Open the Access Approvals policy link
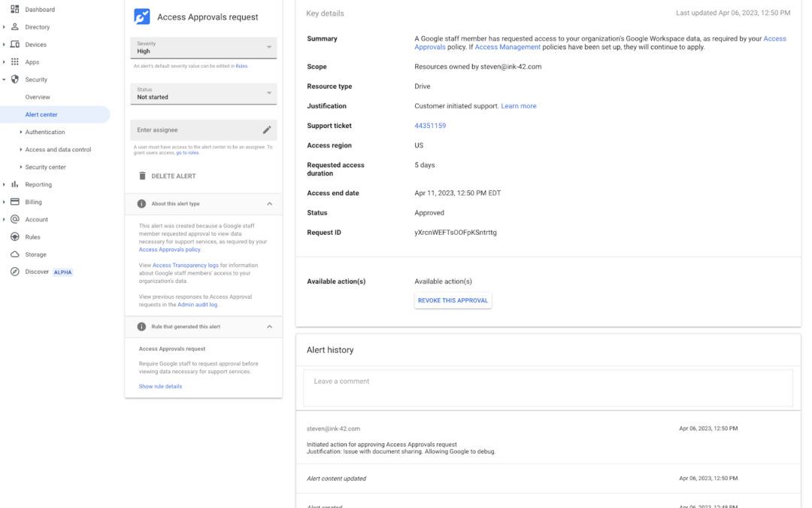 (x=169, y=249)
